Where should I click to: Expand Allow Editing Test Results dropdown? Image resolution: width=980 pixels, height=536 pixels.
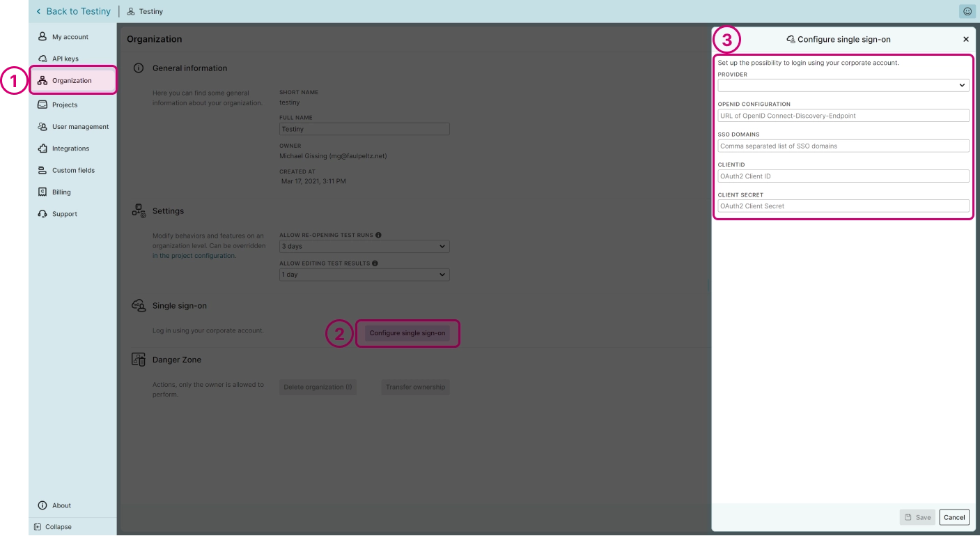[364, 275]
